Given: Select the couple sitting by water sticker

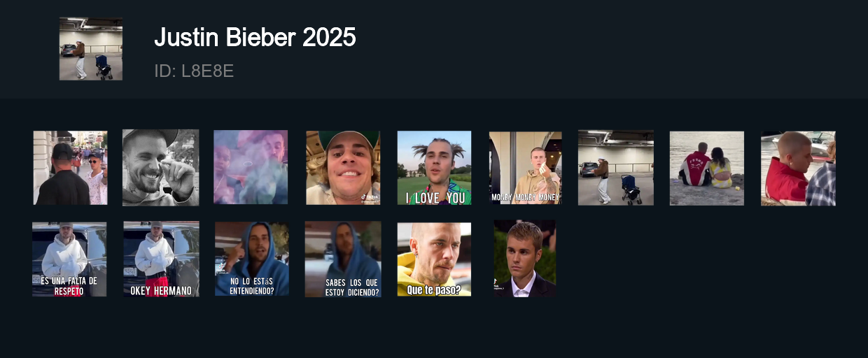Looking at the screenshot, I should click(707, 168).
